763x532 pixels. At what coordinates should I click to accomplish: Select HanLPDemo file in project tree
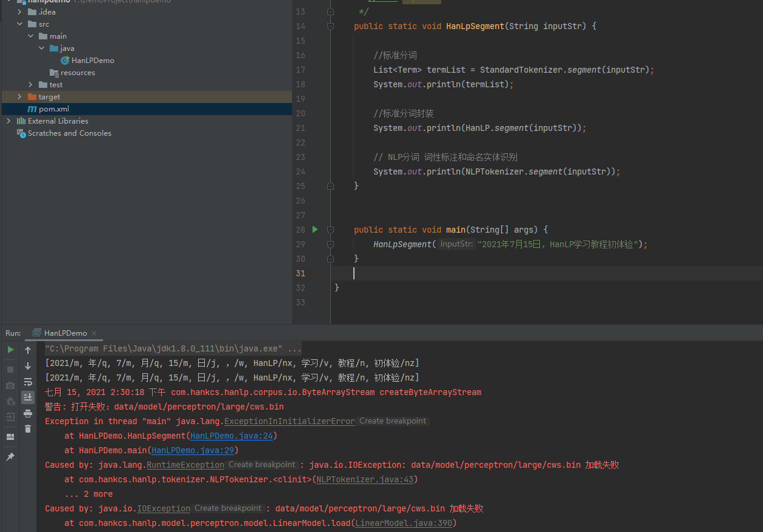(93, 61)
